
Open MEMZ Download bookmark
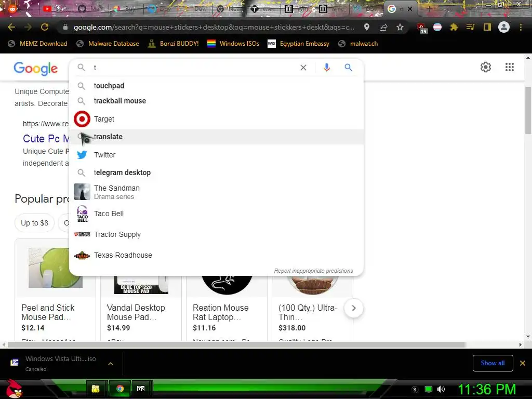click(37, 44)
